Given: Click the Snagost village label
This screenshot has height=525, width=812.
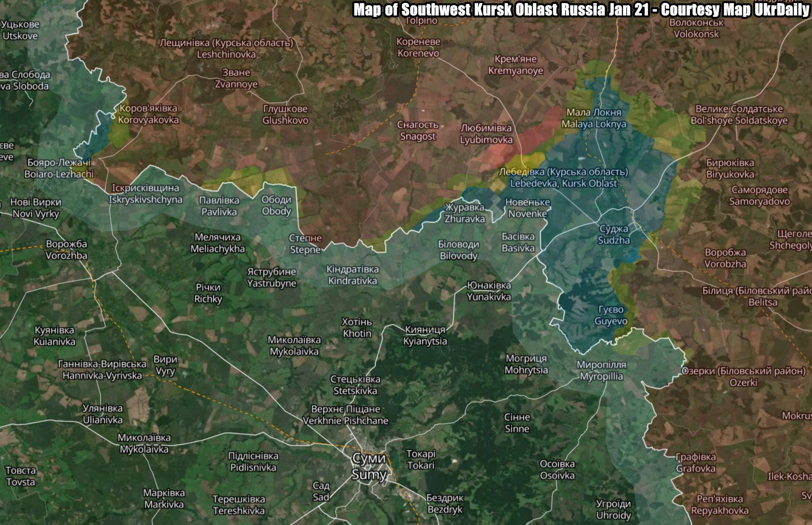Looking at the screenshot, I should (x=418, y=131).
